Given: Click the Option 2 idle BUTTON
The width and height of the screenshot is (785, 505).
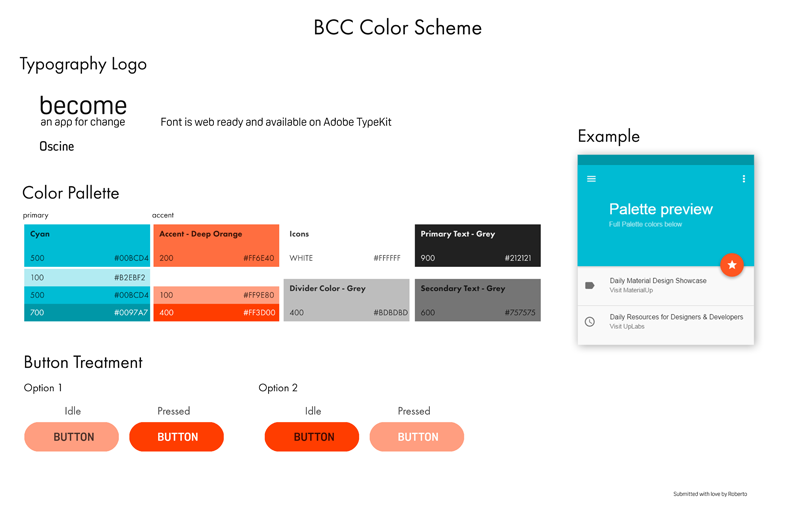Looking at the screenshot, I should coord(312,437).
